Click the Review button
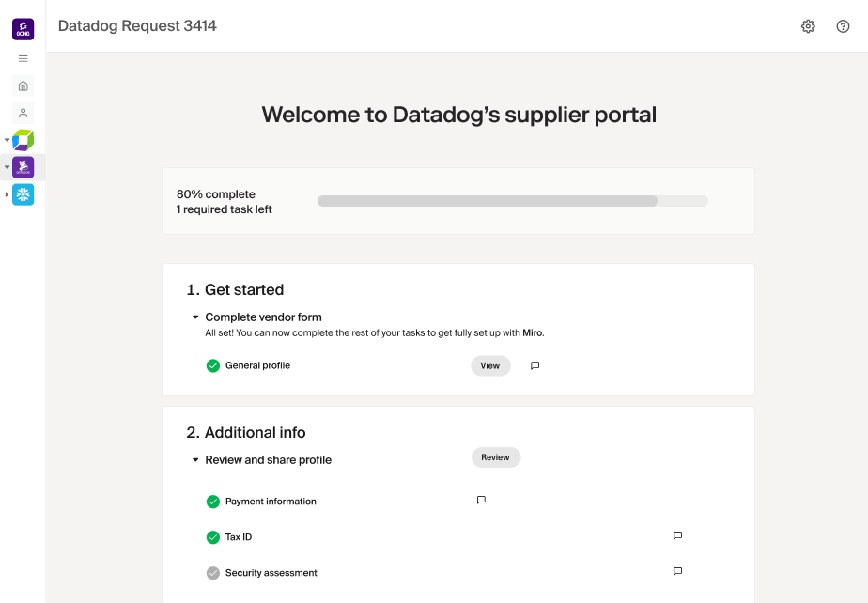The height and width of the screenshot is (603, 868). 495,457
